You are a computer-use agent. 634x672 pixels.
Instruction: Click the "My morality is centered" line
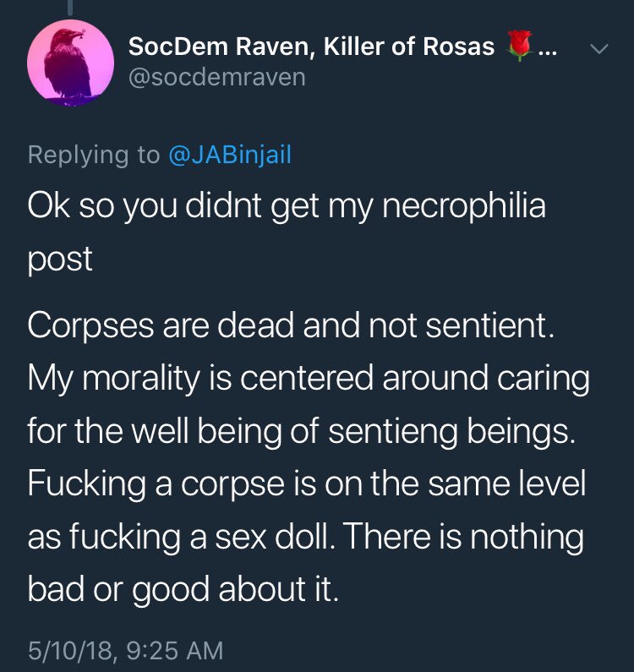pyautogui.click(x=308, y=380)
